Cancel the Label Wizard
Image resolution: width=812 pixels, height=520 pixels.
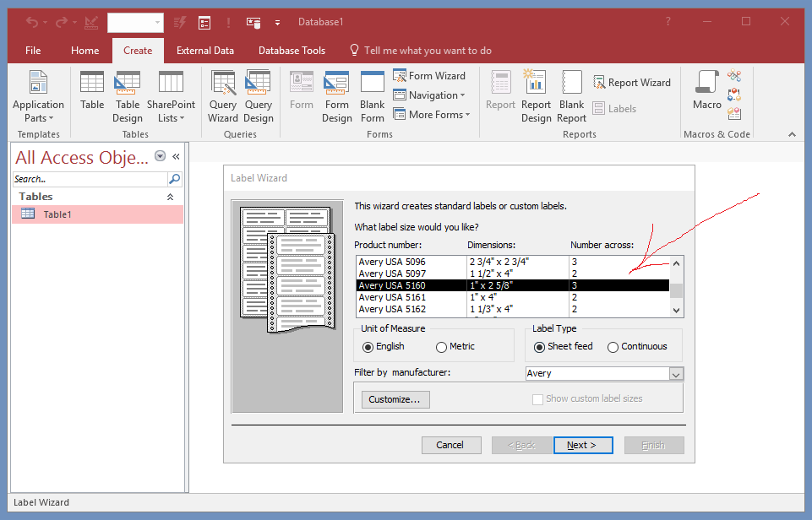(451, 445)
